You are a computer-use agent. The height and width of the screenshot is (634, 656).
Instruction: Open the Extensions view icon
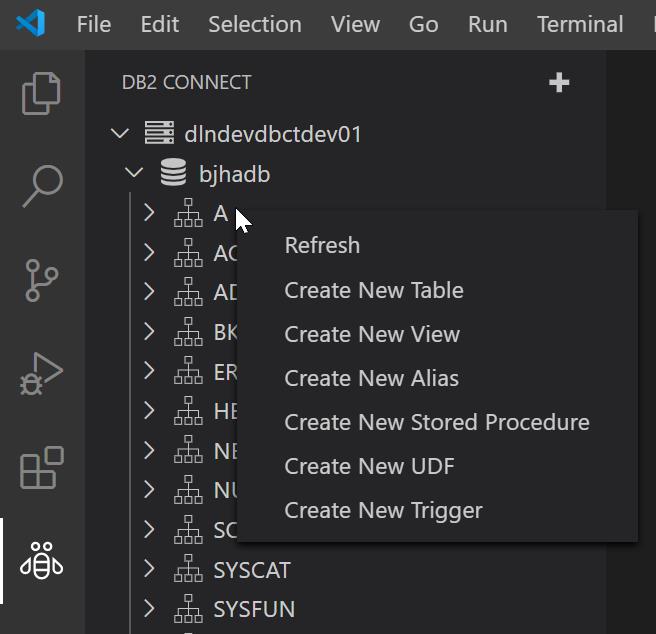pos(41,467)
